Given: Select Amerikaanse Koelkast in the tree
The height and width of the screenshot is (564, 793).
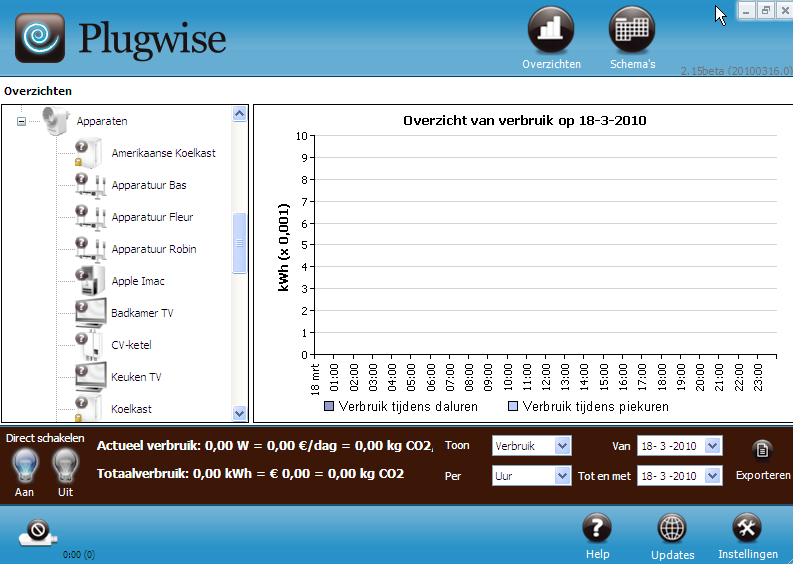Looking at the screenshot, I should (163, 153).
